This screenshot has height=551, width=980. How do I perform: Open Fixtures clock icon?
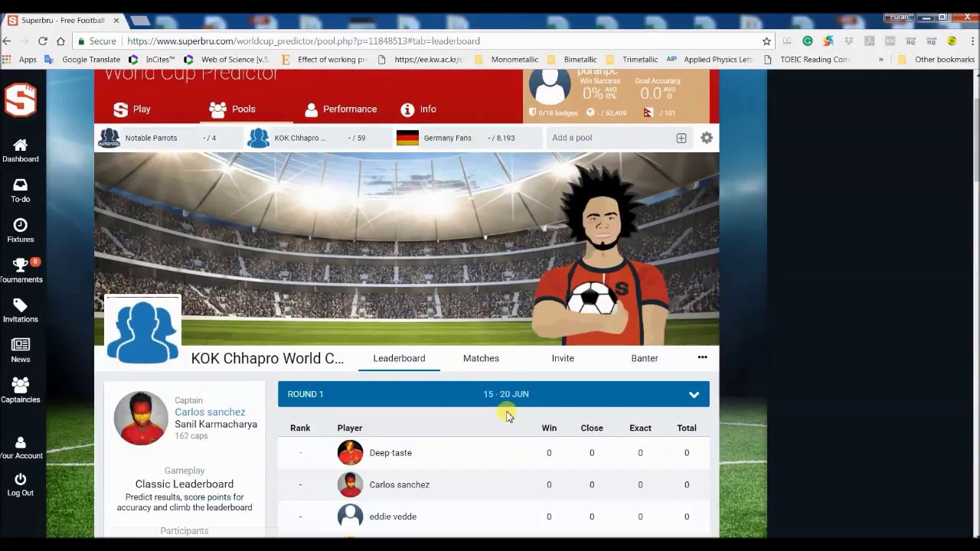(x=21, y=225)
